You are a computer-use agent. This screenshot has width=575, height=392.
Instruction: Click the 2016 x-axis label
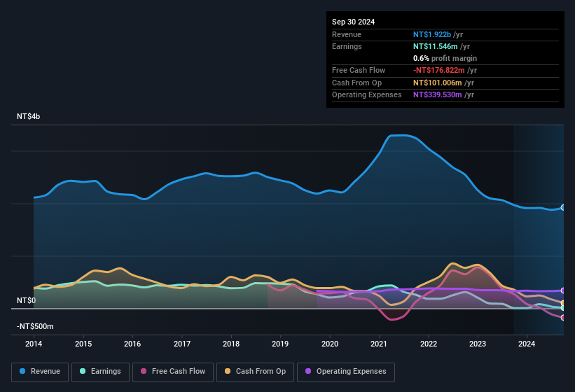point(132,344)
